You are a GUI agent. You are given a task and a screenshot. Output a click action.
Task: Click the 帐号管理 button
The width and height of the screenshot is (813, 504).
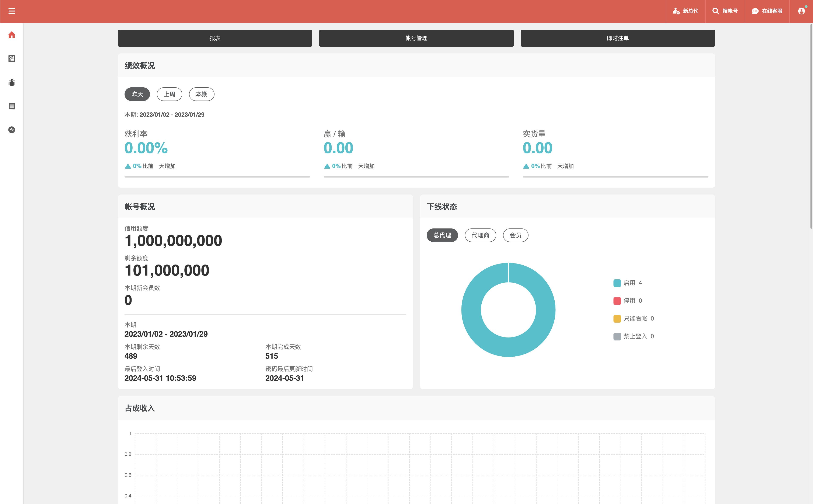[416, 38]
